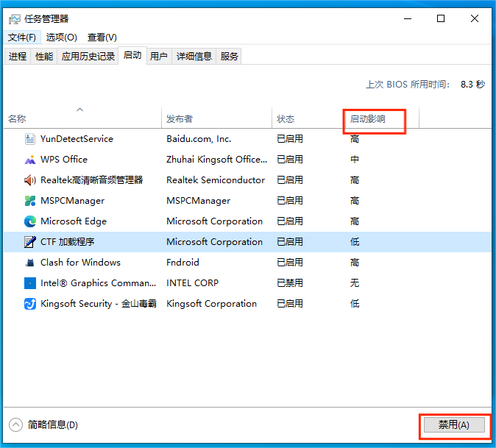Open the 选项(O) menu
The height and width of the screenshot is (448, 496).
click(x=61, y=38)
